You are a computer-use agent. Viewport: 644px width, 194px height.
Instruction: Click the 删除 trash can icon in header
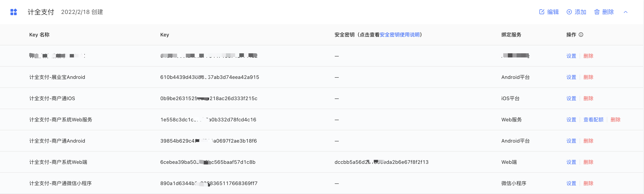[x=597, y=12]
